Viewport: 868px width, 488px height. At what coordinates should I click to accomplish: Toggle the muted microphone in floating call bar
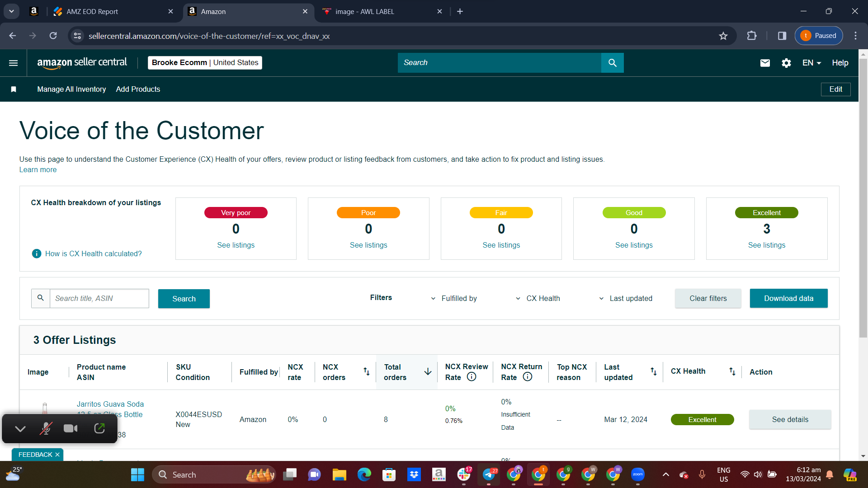[x=46, y=428]
